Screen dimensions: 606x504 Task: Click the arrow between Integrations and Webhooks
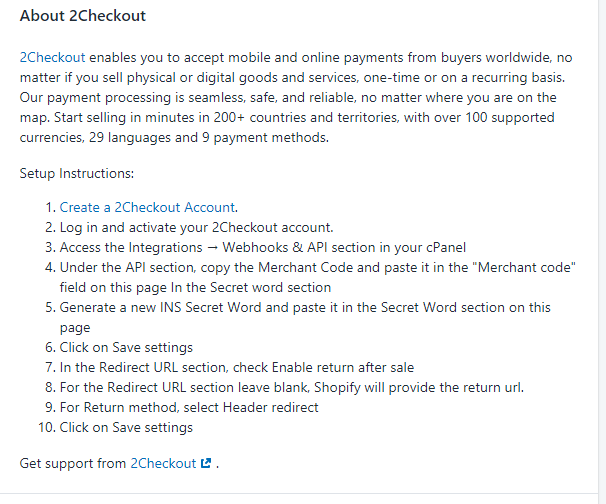tap(212, 248)
